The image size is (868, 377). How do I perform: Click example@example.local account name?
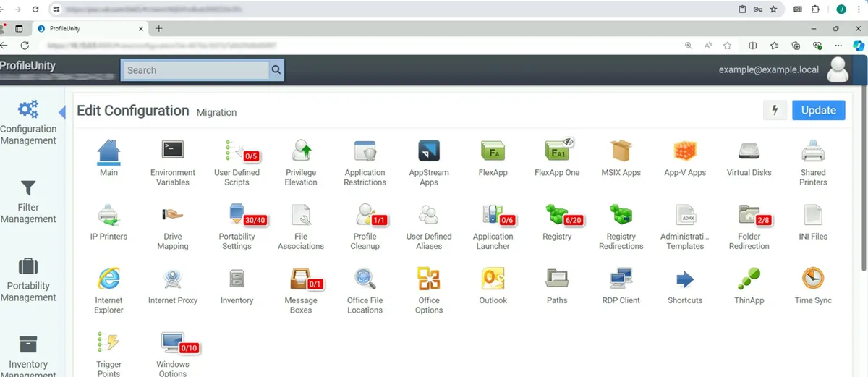768,70
